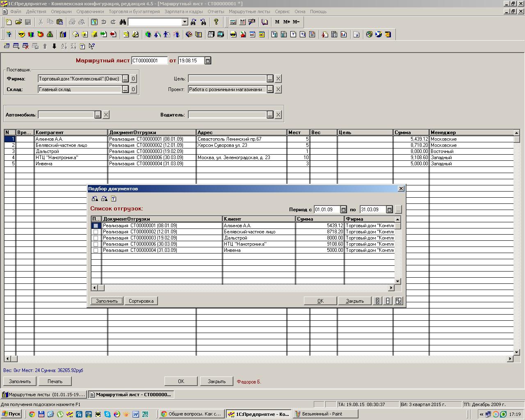Click Закрыть in the Подбор документов dialog
This screenshot has width=525, height=420.
coord(355,301)
